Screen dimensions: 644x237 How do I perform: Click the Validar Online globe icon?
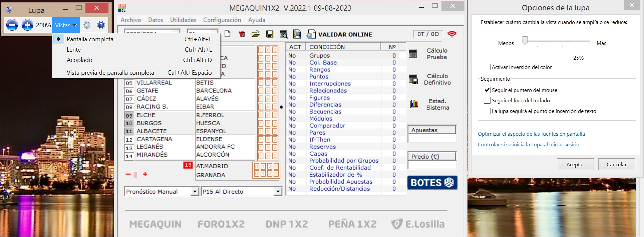tap(311, 34)
